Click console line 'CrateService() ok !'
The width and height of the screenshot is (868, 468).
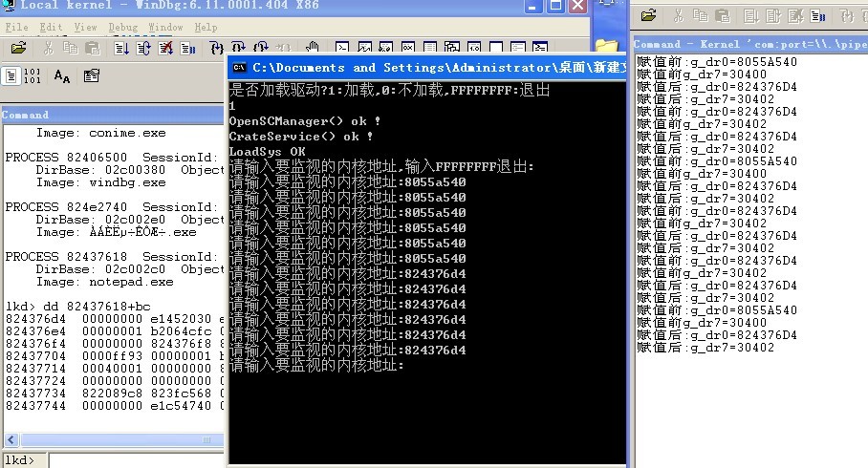[300, 136]
